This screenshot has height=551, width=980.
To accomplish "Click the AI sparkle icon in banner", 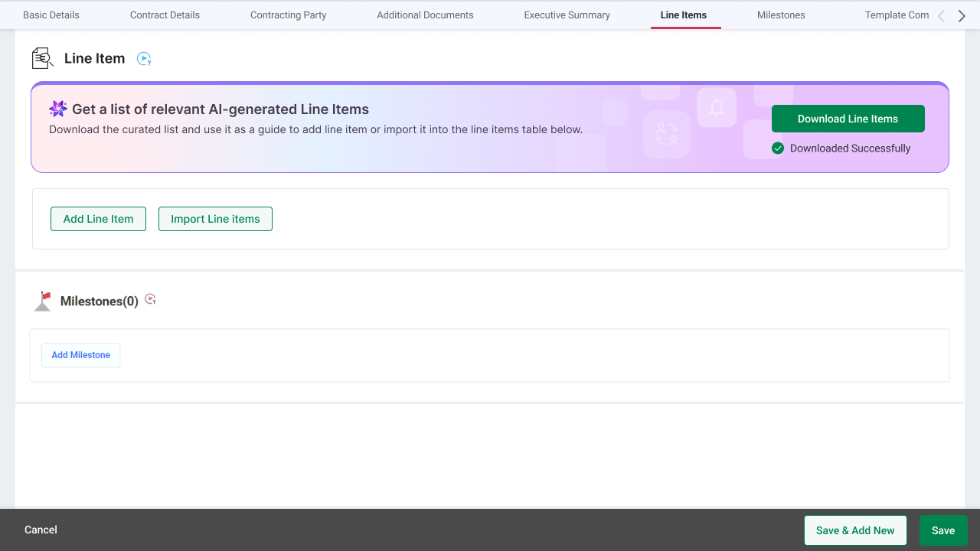I will [x=58, y=109].
